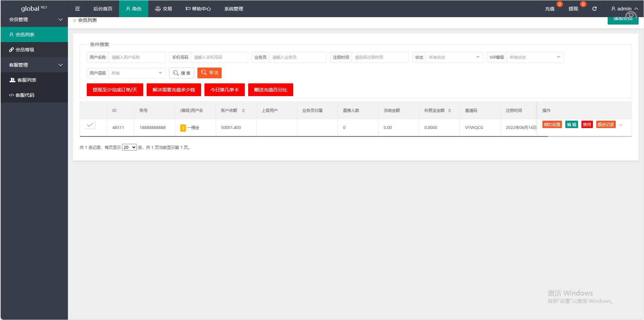
Task: Open the 状态 status dropdown
Action: tap(454, 57)
